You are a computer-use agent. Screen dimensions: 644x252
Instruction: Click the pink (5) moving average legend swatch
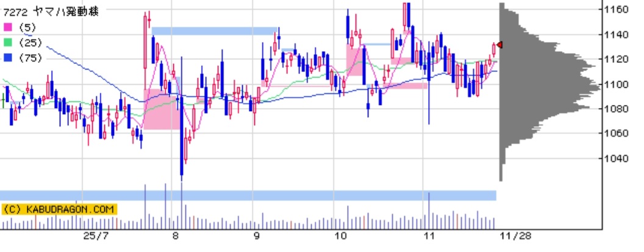[x=8, y=27]
